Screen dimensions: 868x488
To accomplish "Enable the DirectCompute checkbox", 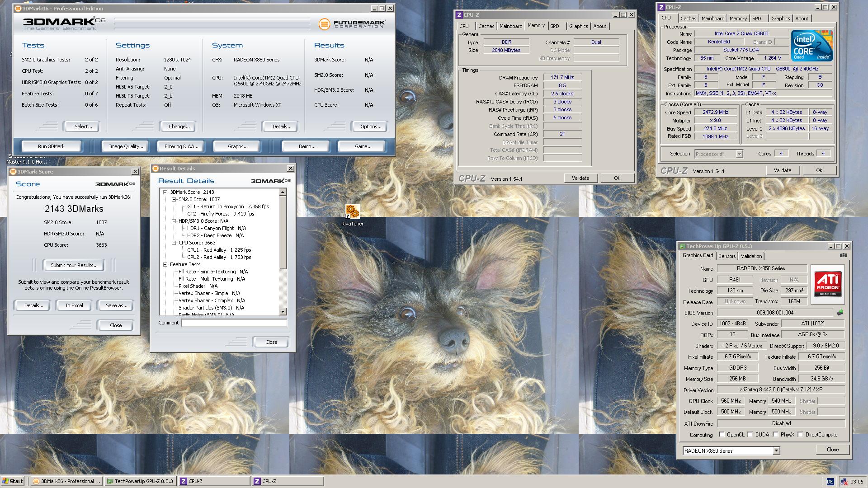I will pyautogui.click(x=800, y=435).
